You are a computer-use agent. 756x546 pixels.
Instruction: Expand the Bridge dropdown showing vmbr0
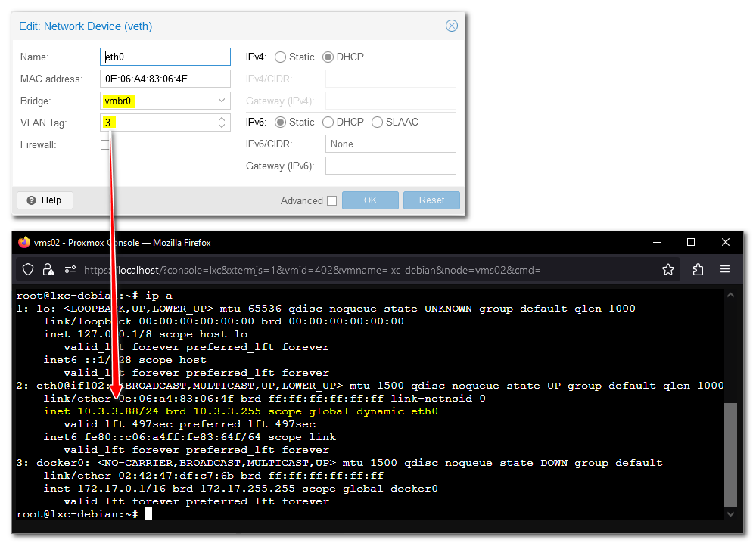tap(222, 101)
